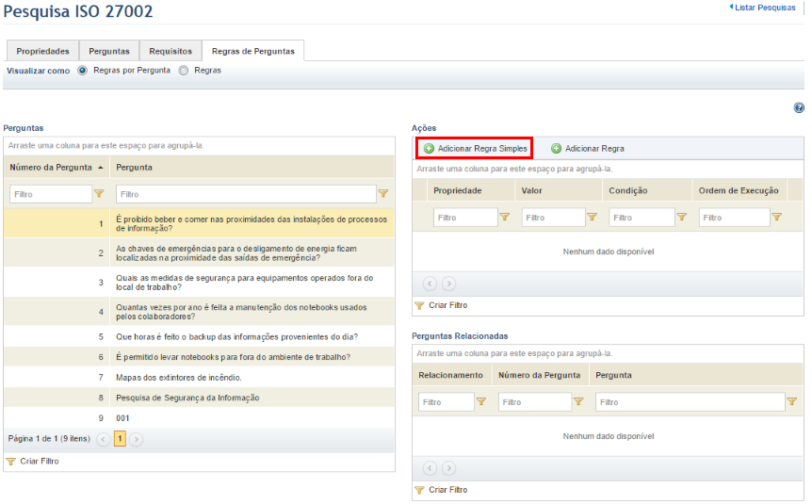Viewport: 812px width, 504px height.
Task: Click filter funnel for Ordem de Execução column
Action: point(777,217)
